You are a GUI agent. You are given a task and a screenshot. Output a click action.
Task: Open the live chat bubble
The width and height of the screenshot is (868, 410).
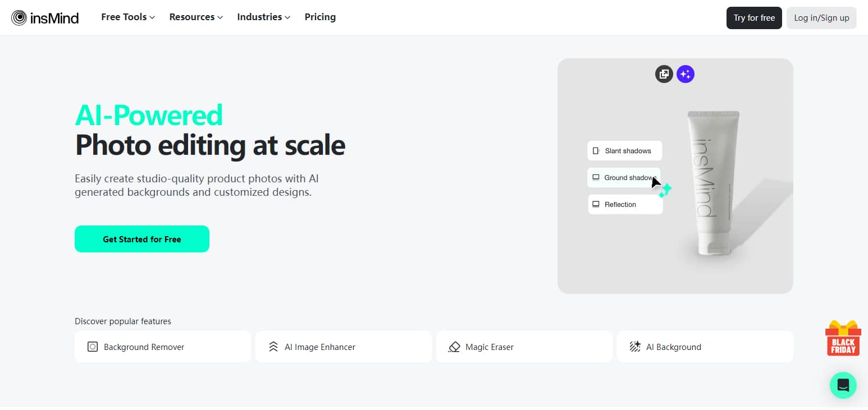click(x=843, y=385)
